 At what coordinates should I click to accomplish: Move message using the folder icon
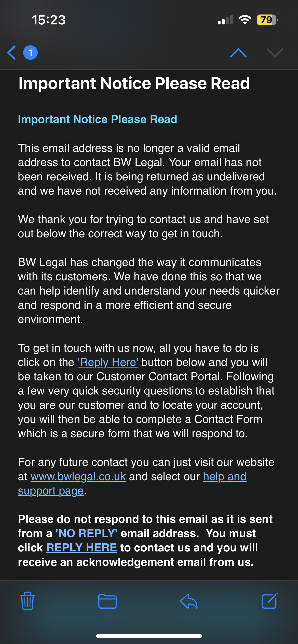(x=107, y=601)
